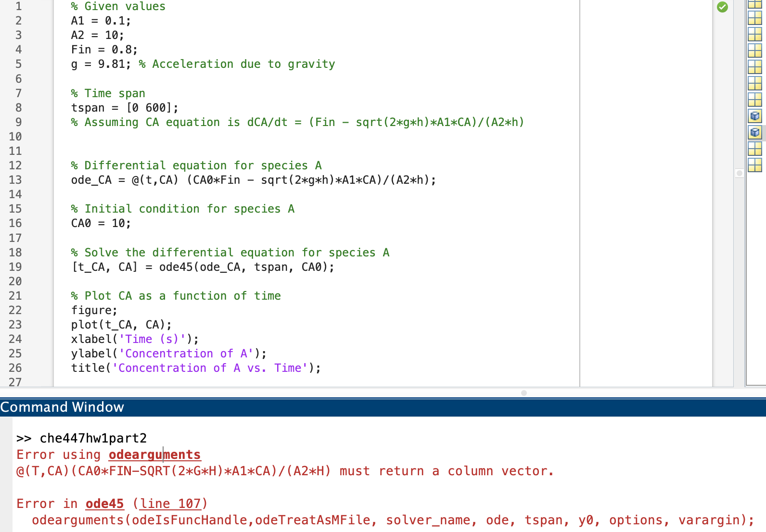
Task: Select the unhighlighted cube variable icon above the selected one
Action: click(x=755, y=116)
